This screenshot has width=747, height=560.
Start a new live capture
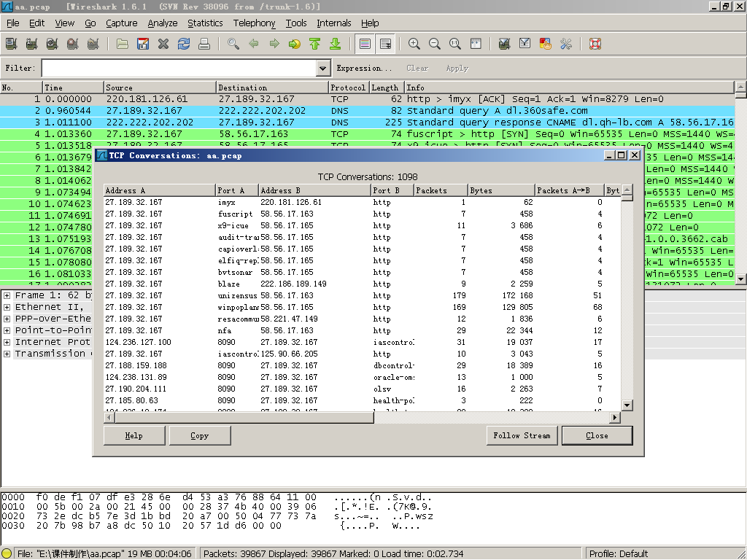53,44
